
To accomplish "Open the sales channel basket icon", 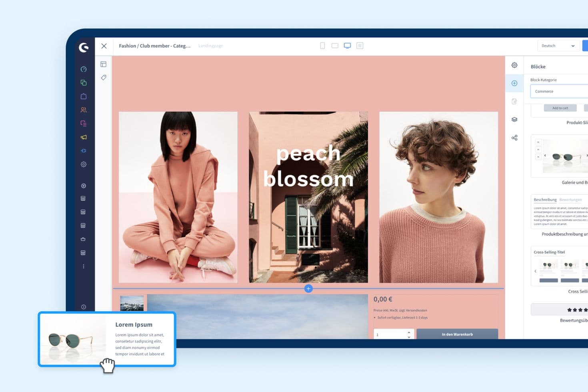I will [83, 239].
